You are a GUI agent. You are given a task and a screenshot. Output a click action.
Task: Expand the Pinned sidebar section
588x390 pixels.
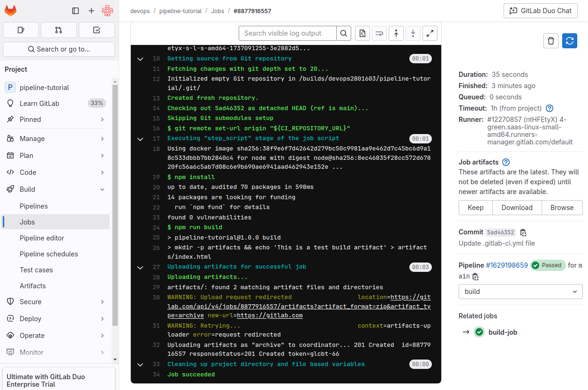point(56,120)
